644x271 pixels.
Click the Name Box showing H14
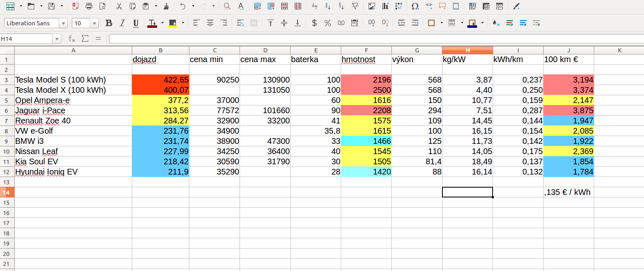27,39
